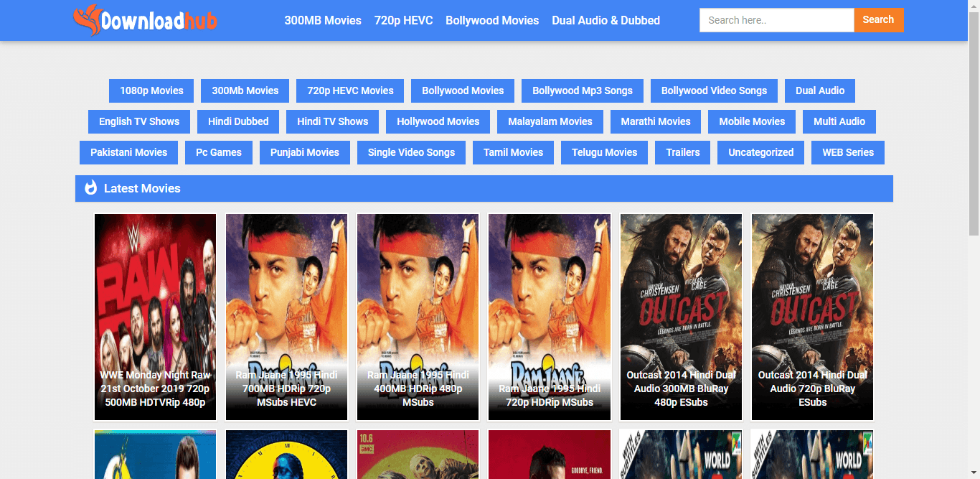Open Outcast 2014 Dual Audio 720p BluRay poster
This screenshot has width=980, height=479.
click(x=812, y=317)
